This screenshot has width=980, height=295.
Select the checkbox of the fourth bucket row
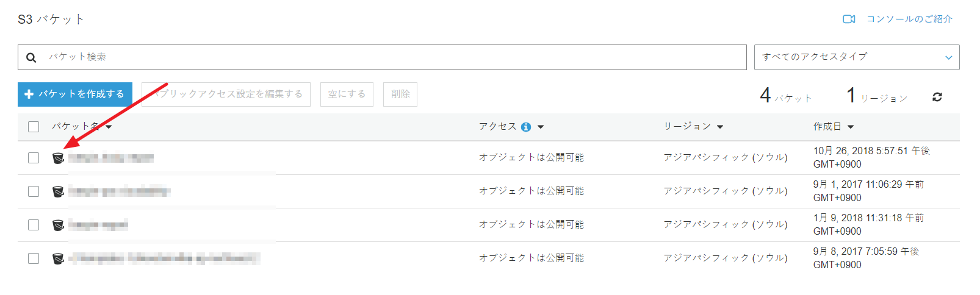34,258
